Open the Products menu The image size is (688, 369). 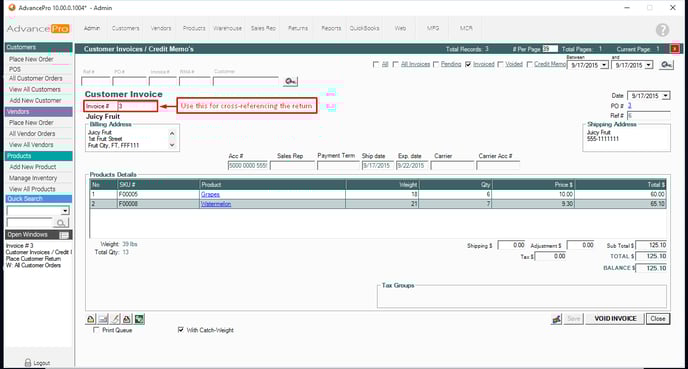(194, 28)
